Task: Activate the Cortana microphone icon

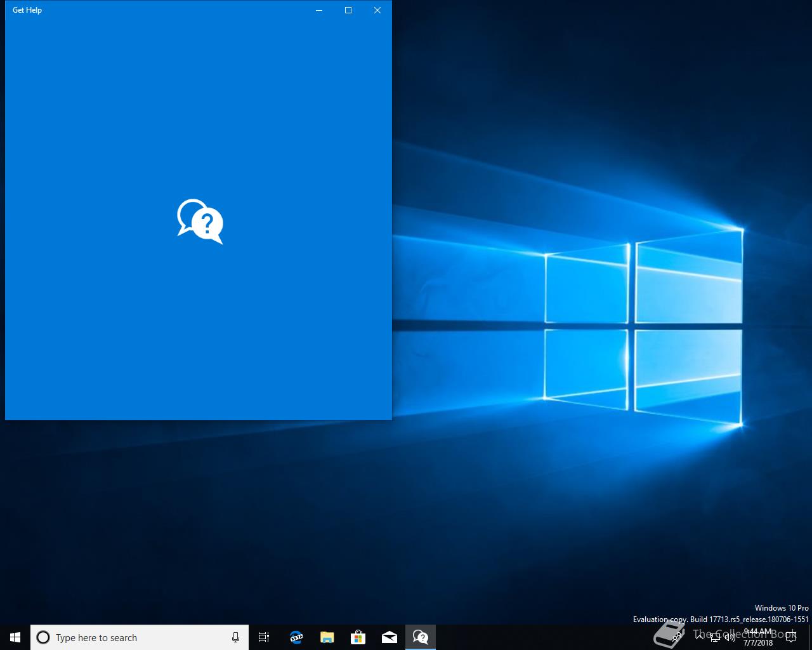Action: tap(235, 637)
